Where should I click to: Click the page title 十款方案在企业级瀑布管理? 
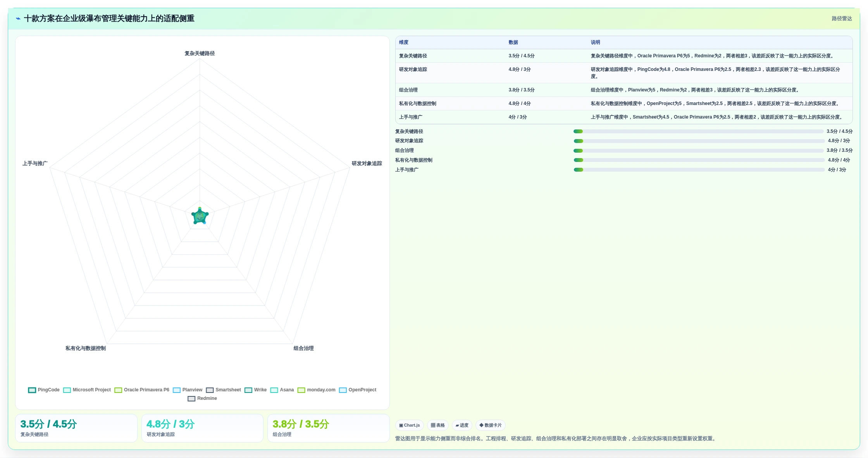(x=109, y=19)
